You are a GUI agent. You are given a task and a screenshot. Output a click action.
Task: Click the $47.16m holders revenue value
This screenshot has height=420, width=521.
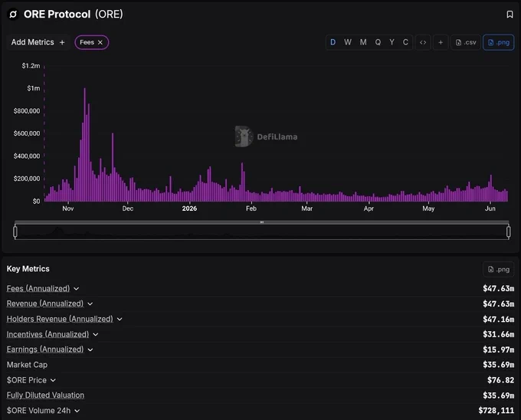click(499, 319)
